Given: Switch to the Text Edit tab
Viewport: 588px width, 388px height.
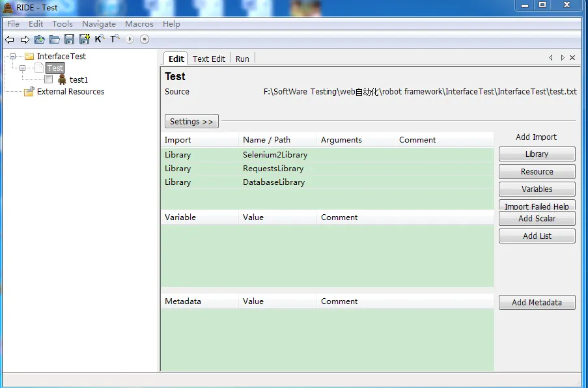Looking at the screenshot, I should tap(209, 59).
